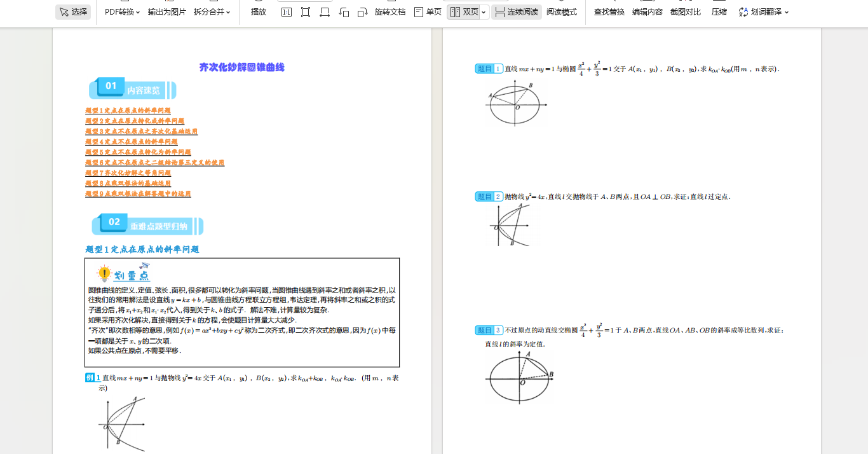
Task: Activate the 选择 selection tool
Action: pos(73,12)
